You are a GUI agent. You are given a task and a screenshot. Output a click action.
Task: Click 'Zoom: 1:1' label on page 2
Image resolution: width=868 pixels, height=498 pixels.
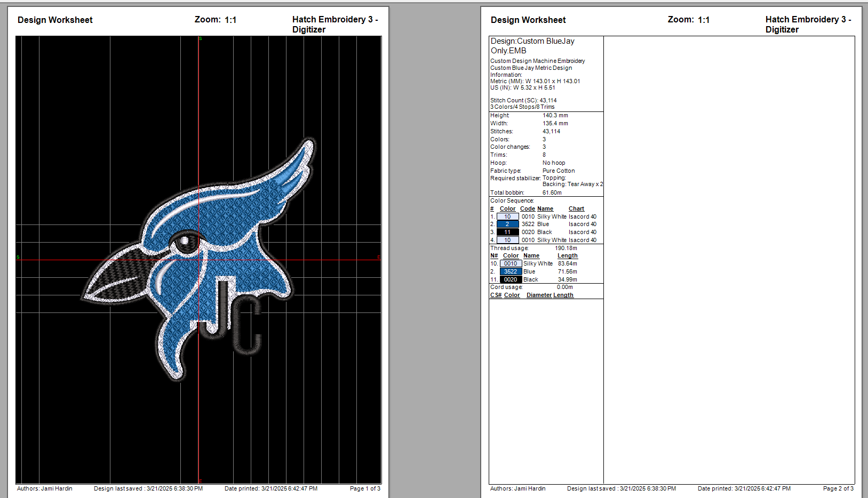point(689,20)
